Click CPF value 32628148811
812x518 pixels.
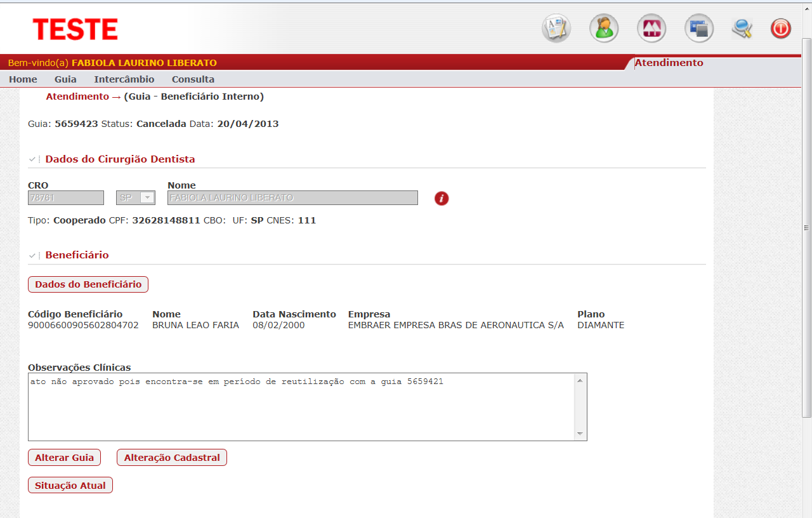point(166,221)
